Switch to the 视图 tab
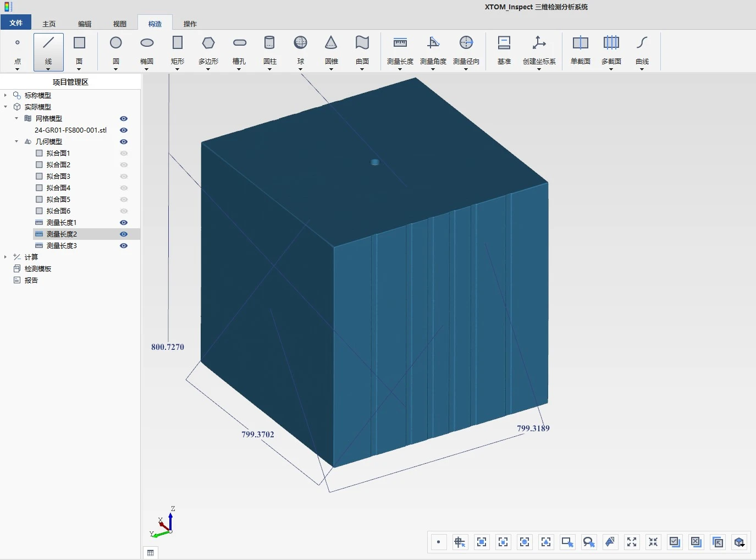 120,24
